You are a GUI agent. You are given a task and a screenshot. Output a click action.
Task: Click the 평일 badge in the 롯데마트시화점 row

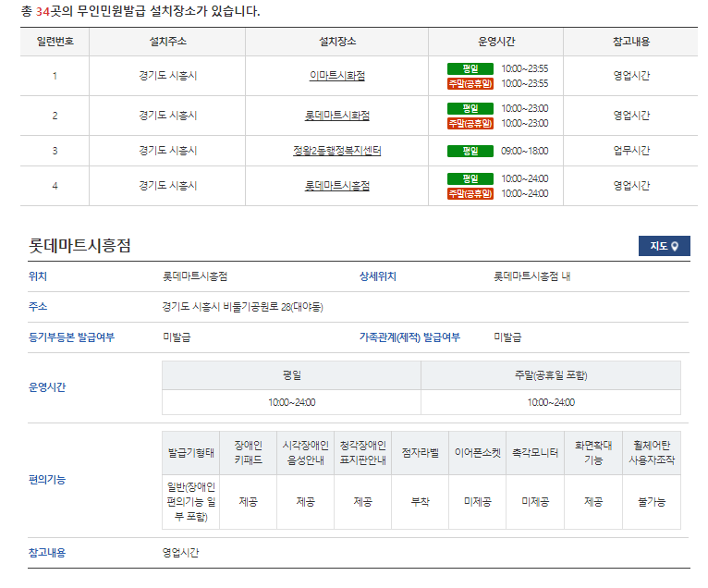[470, 108]
